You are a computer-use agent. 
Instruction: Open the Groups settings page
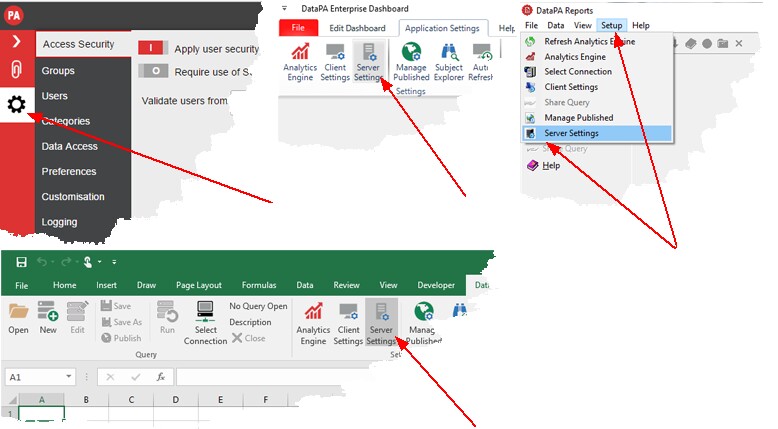click(58, 70)
